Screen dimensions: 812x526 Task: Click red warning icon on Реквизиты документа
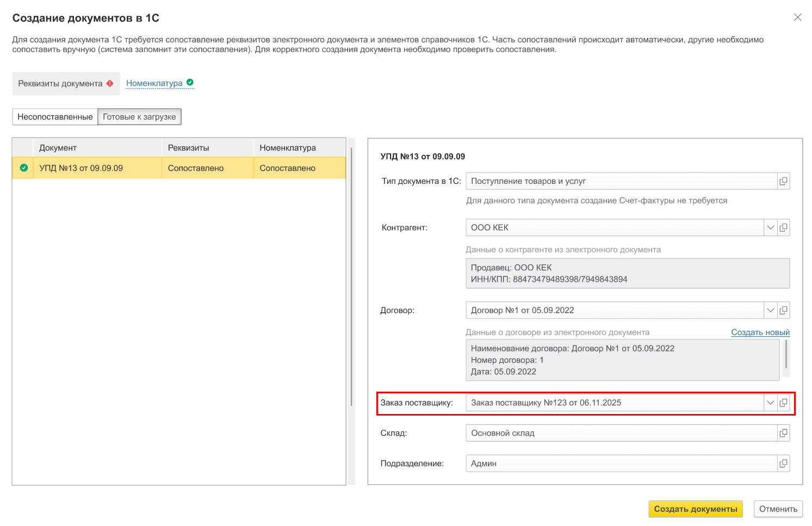pos(110,83)
